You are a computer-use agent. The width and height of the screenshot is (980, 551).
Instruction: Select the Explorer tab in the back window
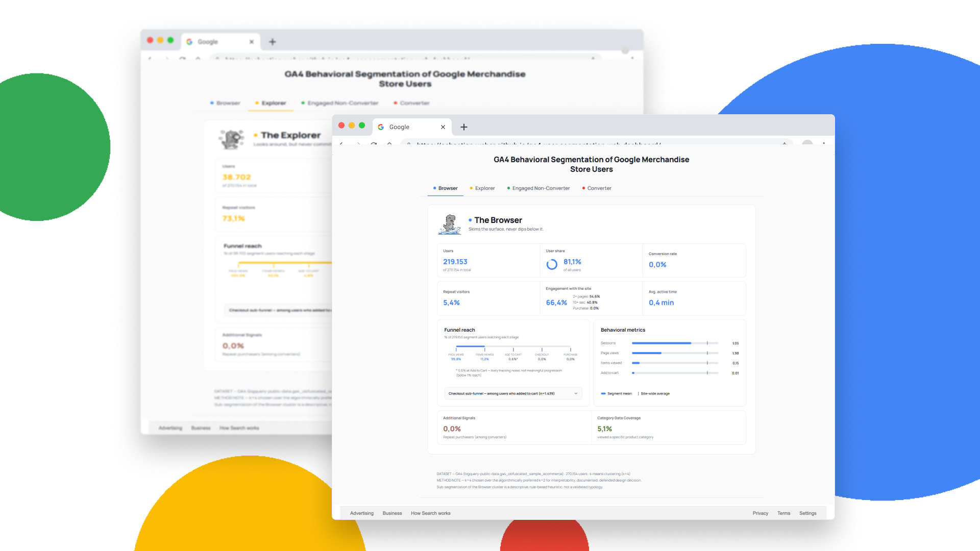tap(271, 103)
